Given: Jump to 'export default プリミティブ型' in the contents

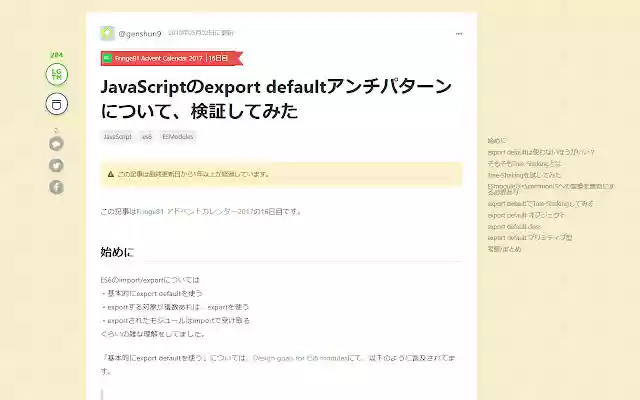Looking at the screenshot, I should coord(530,238).
